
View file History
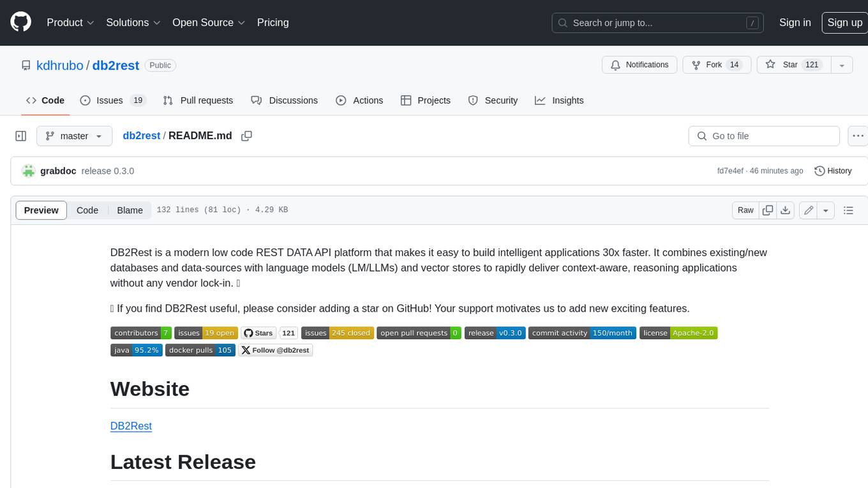tap(833, 171)
